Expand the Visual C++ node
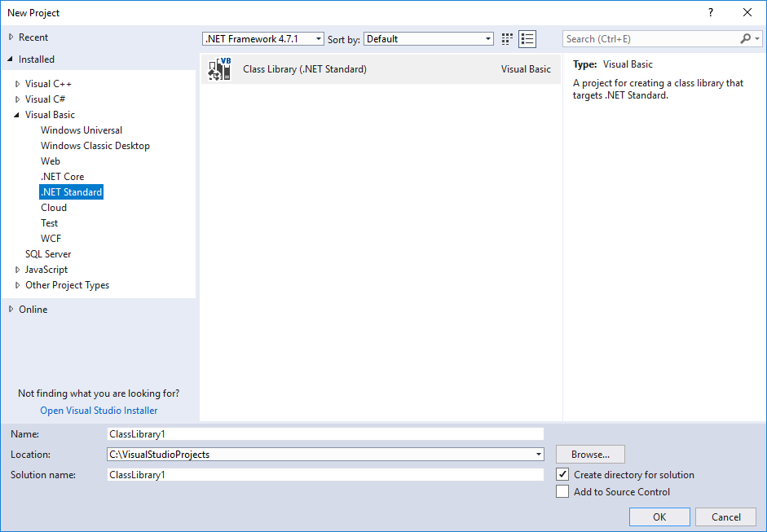767x532 pixels. pyautogui.click(x=18, y=84)
